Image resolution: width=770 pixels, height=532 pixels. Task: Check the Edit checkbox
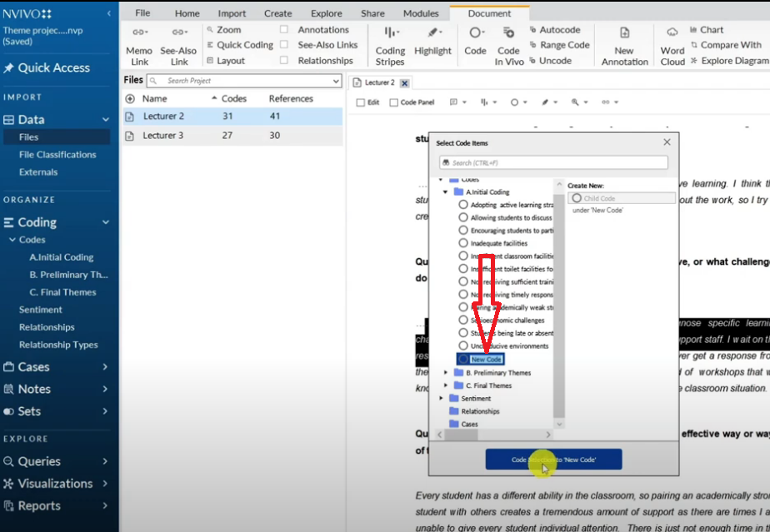(361, 102)
